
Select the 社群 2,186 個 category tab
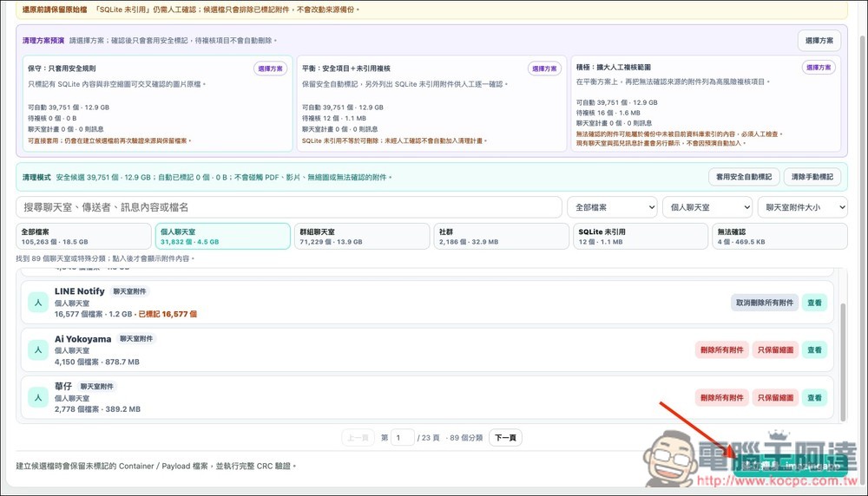(x=502, y=237)
